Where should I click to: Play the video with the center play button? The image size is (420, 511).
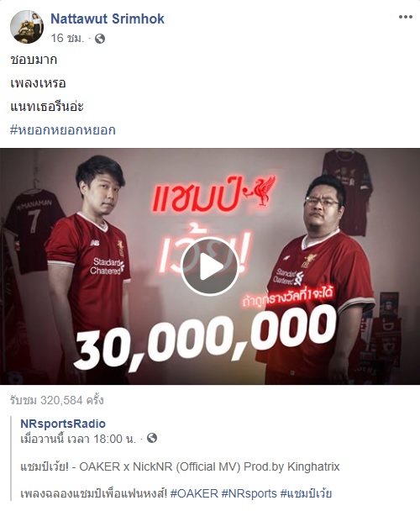[x=209, y=266]
